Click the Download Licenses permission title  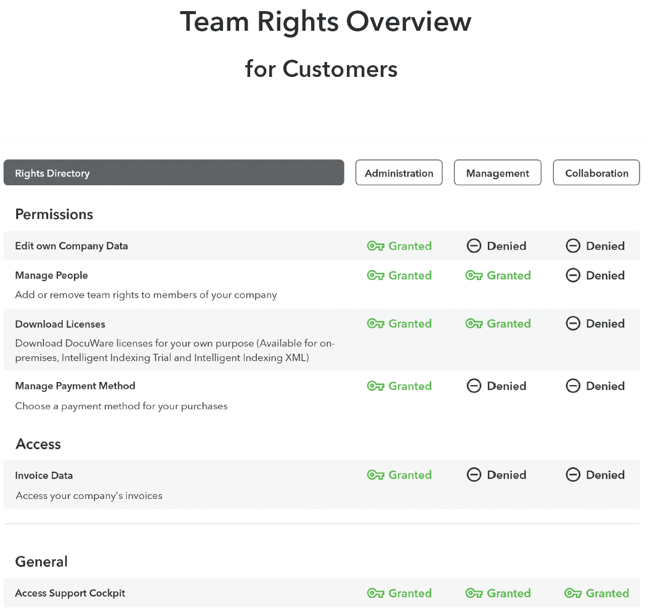tap(60, 324)
